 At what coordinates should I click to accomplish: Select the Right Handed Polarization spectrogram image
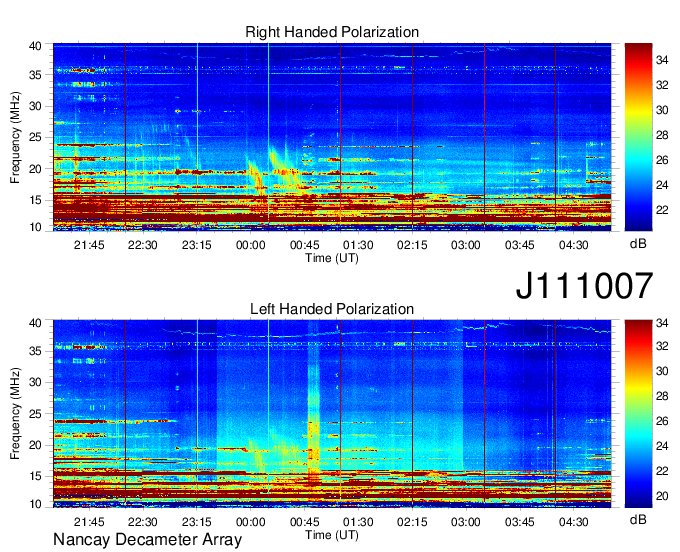[x=332, y=137]
